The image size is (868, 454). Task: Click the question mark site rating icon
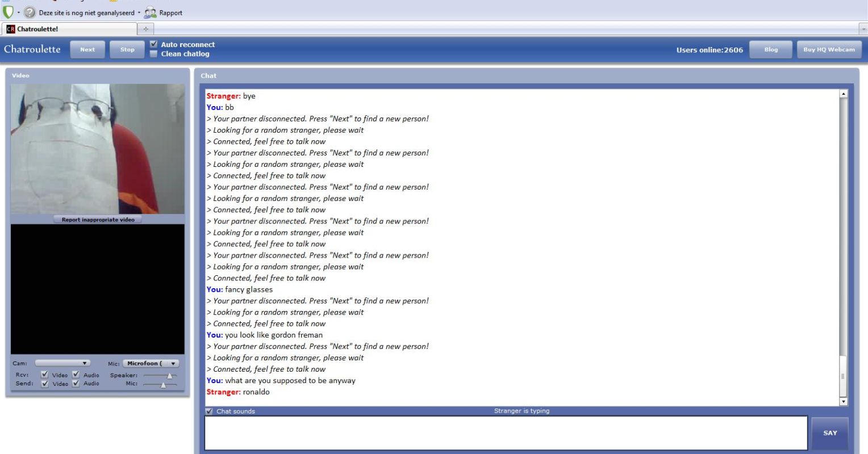[x=30, y=12]
